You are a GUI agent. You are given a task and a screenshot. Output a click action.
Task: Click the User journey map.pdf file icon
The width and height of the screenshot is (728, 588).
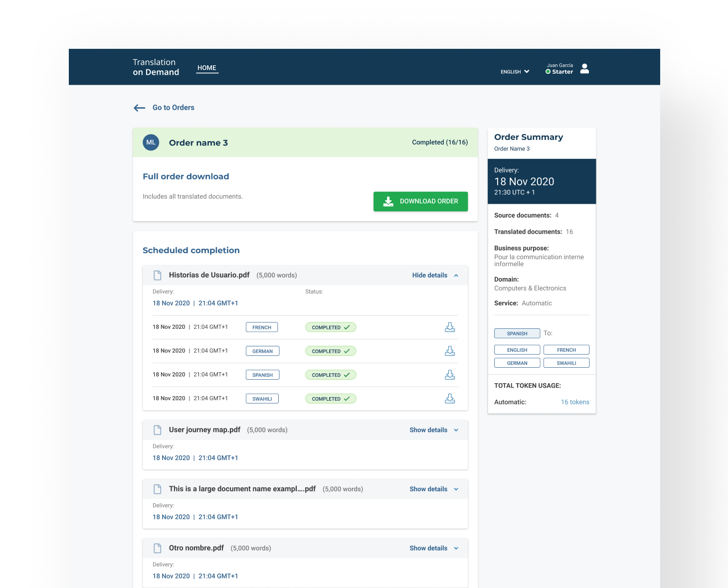pyautogui.click(x=158, y=430)
